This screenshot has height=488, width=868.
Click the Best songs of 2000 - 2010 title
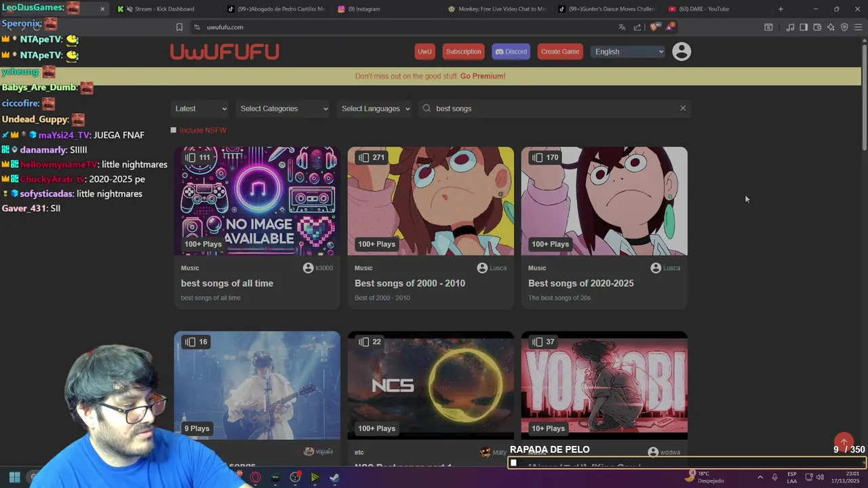point(410,283)
